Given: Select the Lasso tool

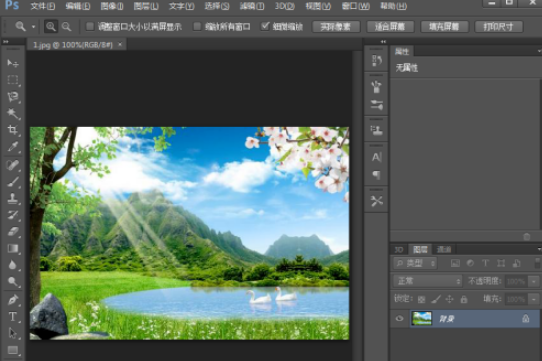Looking at the screenshot, I should (13, 97).
